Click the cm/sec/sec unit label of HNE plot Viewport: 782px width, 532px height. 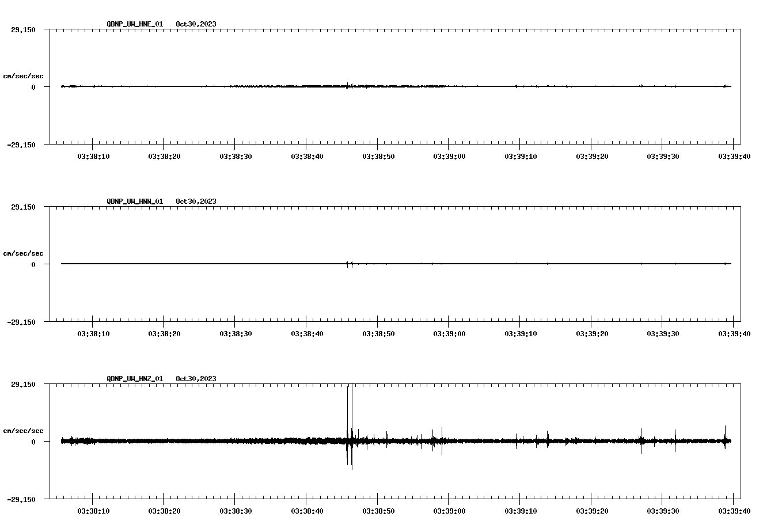(x=23, y=76)
